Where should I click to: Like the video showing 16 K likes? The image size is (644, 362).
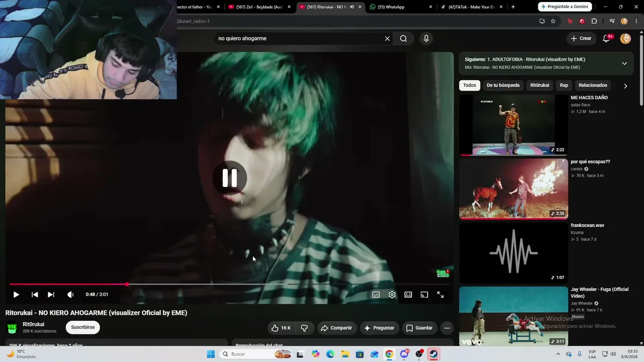pyautogui.click(x=281, y=328)
